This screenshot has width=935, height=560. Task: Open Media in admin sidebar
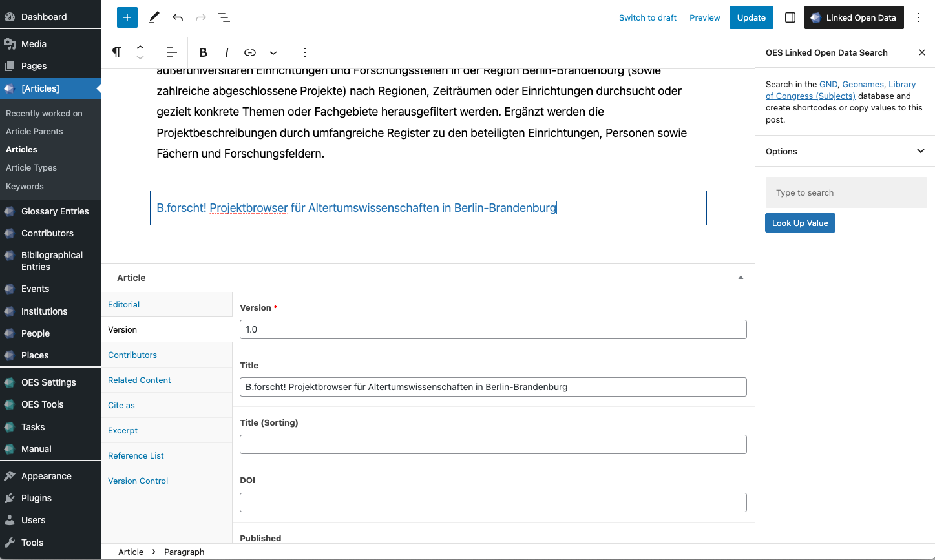coord(50,44)
